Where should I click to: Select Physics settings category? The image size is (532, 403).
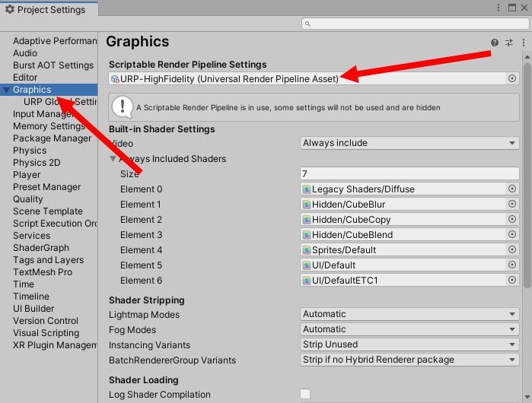tap(30, 151)
